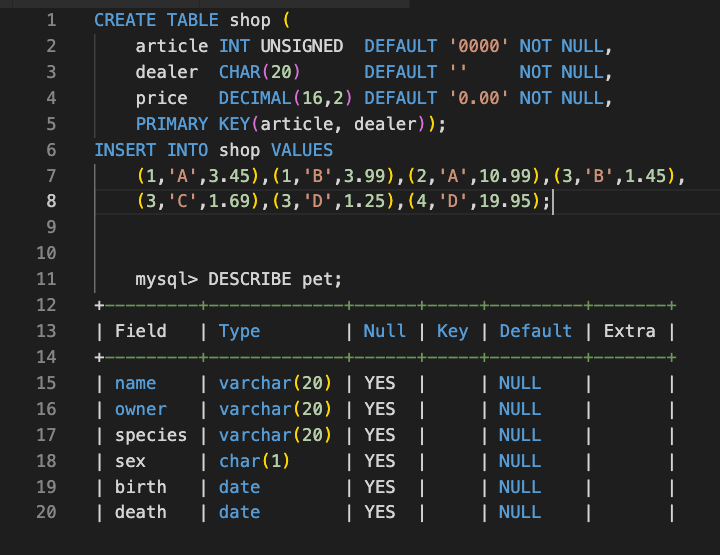
Task: Click the value 10.99 on line 7
Action: pyautogui.click(x=505, y=176)
